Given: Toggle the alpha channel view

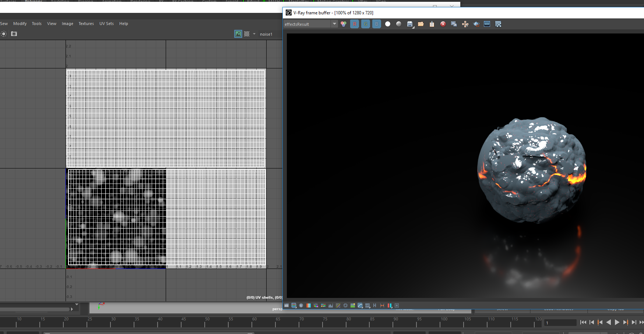Looking at the screenshot, I should 387,24.
